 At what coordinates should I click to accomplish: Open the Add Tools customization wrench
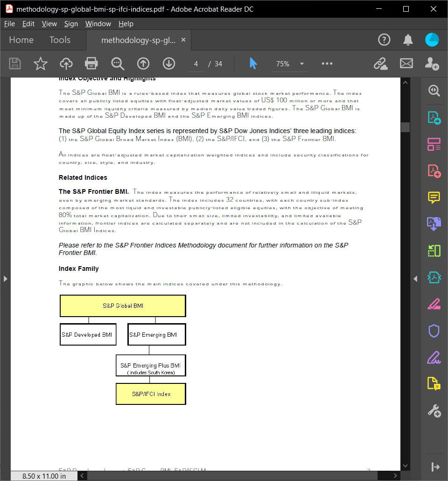tap(434, 410)
